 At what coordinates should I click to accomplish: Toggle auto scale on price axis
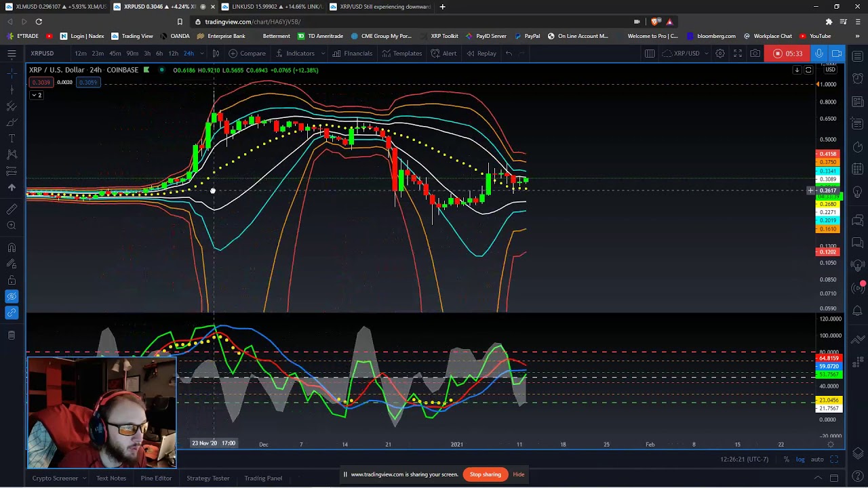pyautogui.click(x=817, y=460)
